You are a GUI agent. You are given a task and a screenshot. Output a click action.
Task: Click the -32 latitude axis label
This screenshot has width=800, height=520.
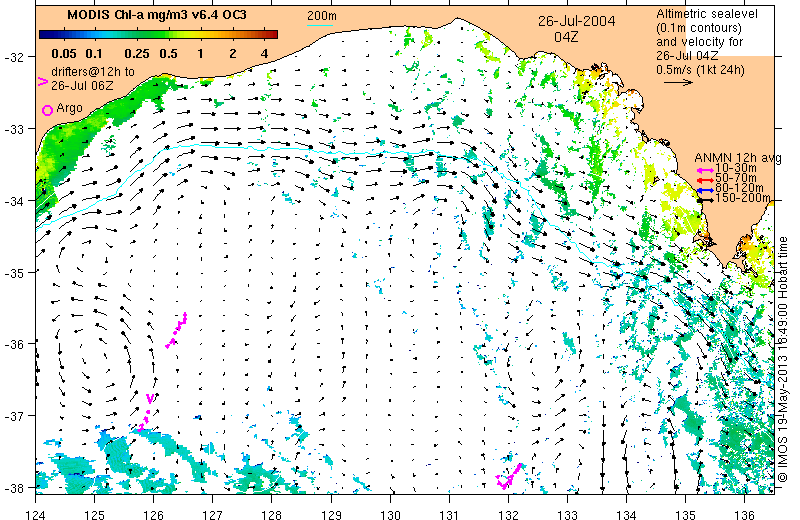coord(14,57)
